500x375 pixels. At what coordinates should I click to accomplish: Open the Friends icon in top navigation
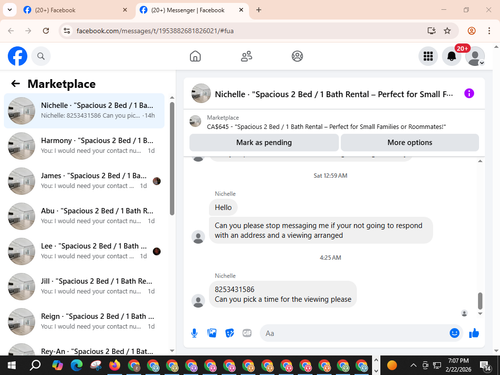click(x=246, y=56)
